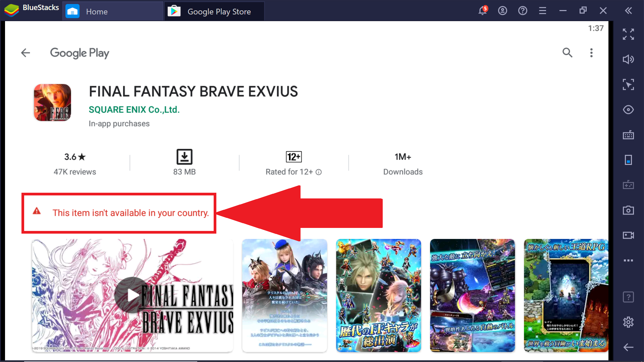Toggle BlueStacks keyboard input icon

(x=629, y=135)
